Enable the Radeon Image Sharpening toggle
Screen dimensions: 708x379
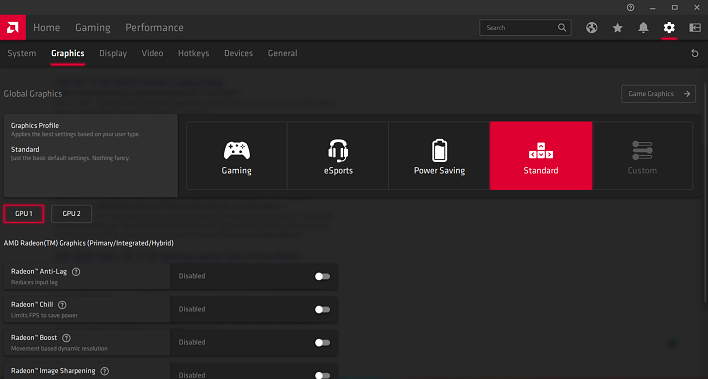[x=322, y=375]
